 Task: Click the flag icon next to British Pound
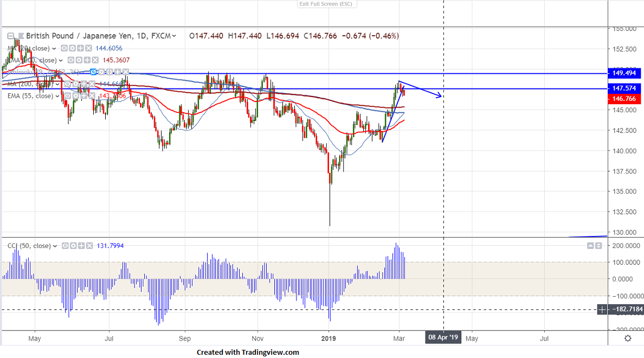pos(21,36)
